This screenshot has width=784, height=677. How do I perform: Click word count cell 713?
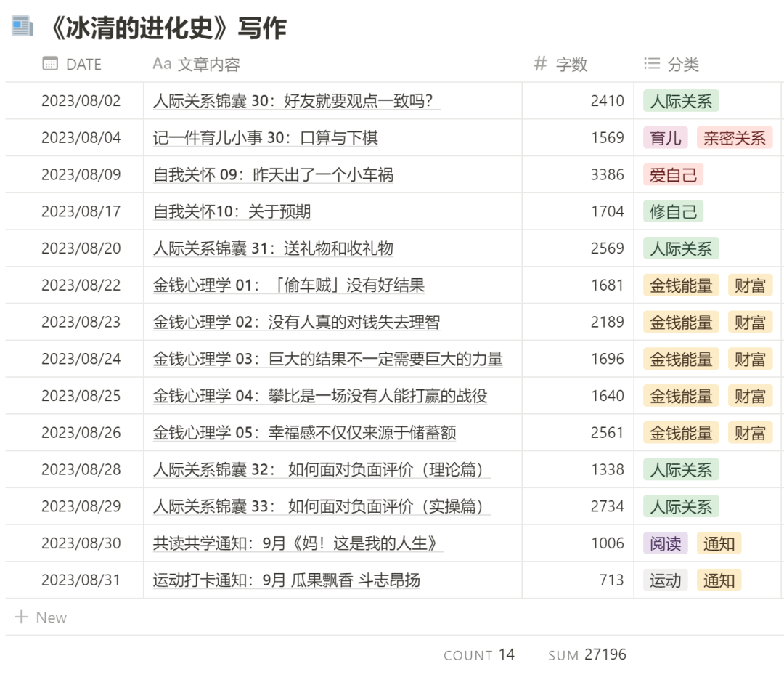578,580
